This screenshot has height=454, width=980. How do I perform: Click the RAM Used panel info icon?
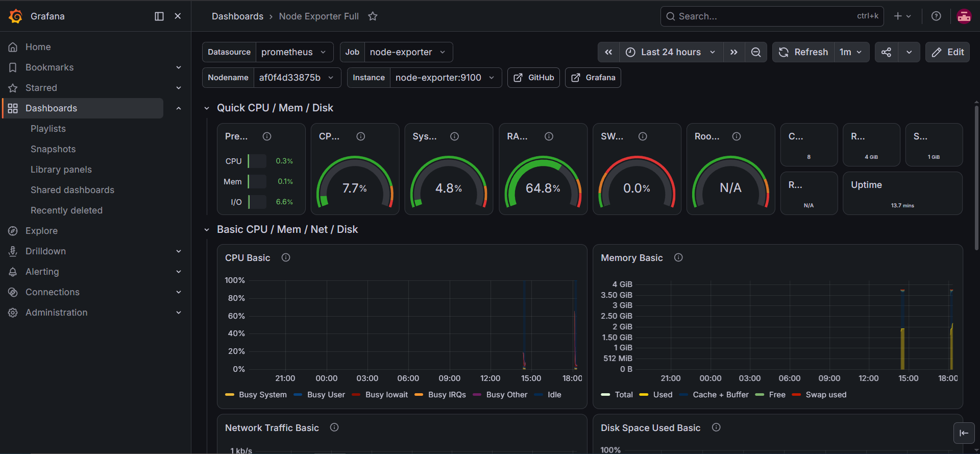click(x=549, y=136)
